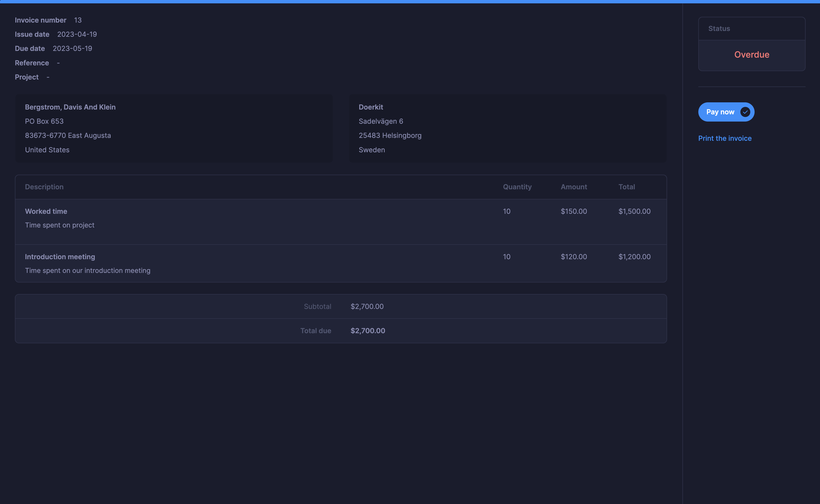This screenshot has height=504, width=820.
Task: Select the Status panel header
Action: point(719,28)
